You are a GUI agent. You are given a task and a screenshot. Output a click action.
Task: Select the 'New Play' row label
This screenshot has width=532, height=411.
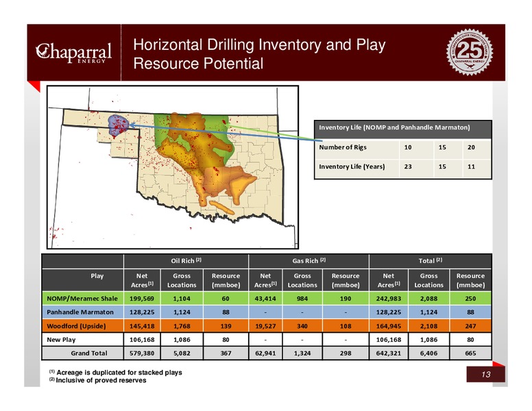(61, 340)
